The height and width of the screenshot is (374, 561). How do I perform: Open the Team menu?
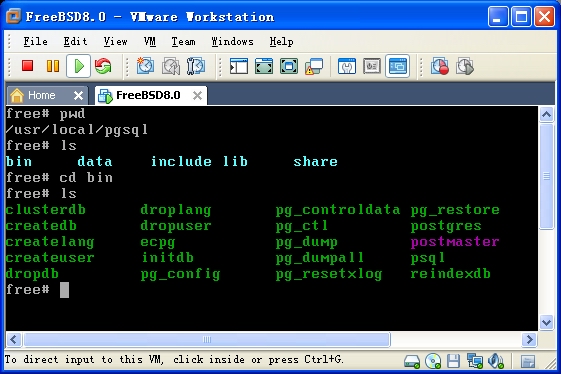click(x=183, y=42)
